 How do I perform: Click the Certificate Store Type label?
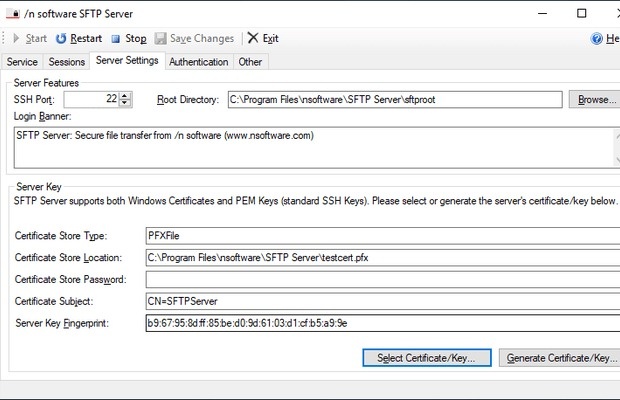tap(61, 236)
